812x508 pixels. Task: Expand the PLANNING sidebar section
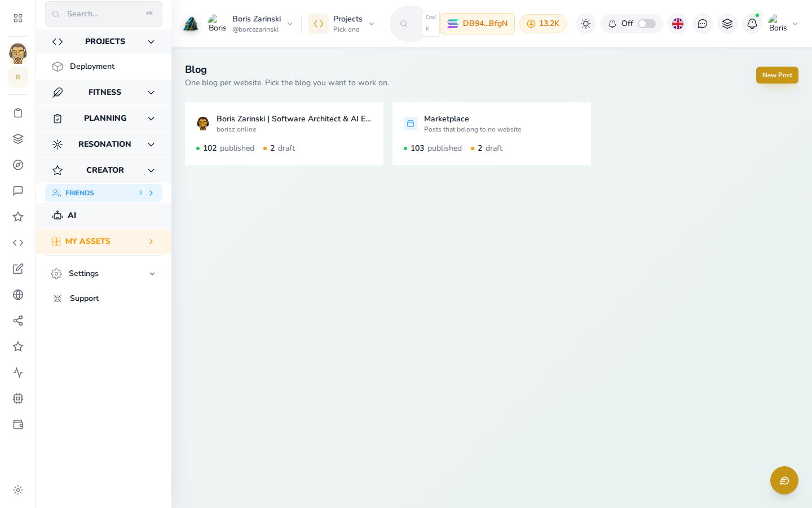pos(104,119)
